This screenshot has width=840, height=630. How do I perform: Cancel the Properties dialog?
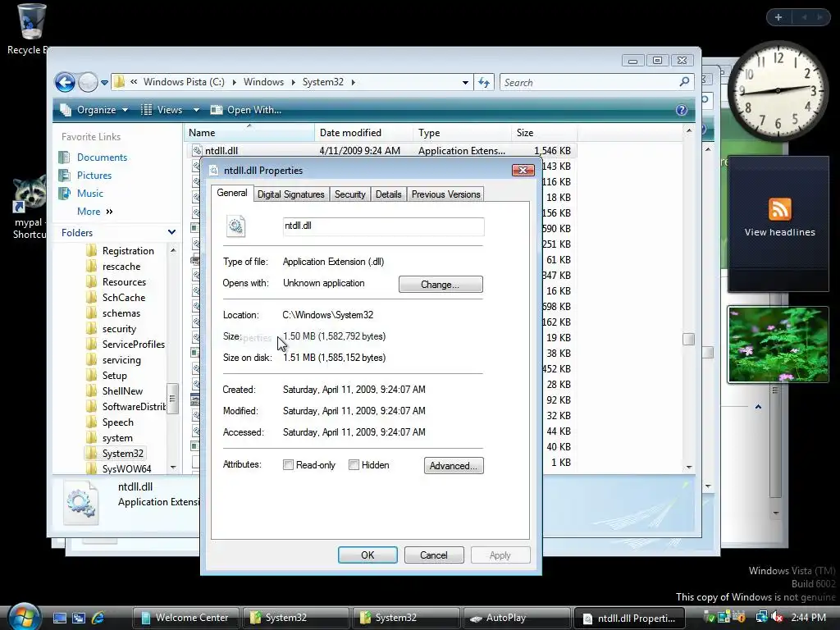(x=434, y=555)
